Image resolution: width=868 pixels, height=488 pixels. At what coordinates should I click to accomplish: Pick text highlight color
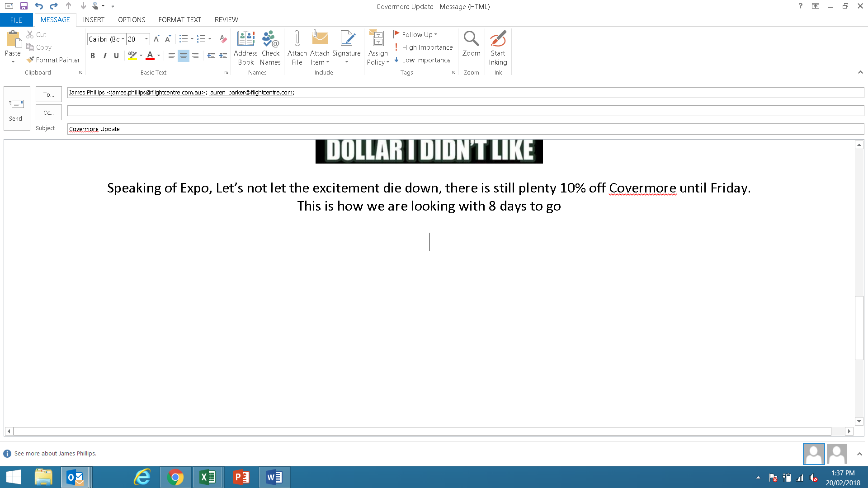132,56
